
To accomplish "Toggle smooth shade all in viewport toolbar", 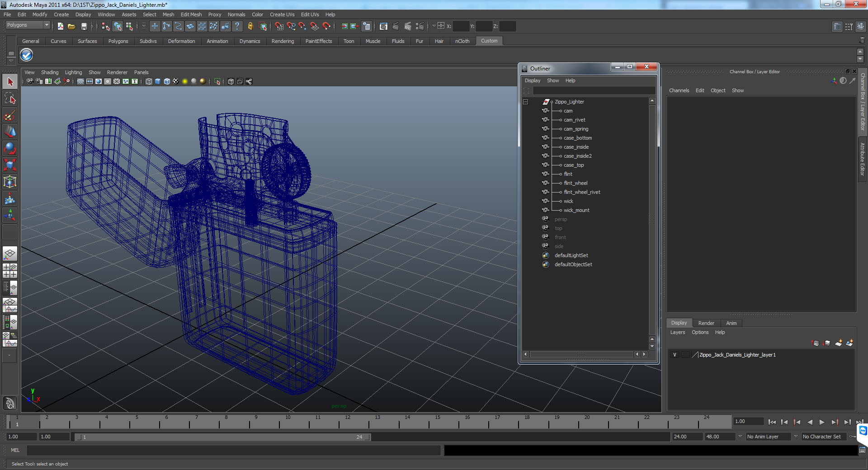I will click(x=158, y=81).
